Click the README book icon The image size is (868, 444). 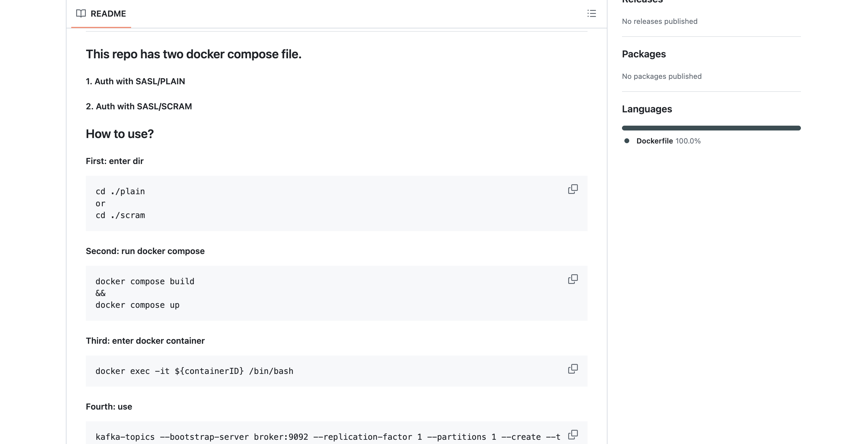[81, 14]
